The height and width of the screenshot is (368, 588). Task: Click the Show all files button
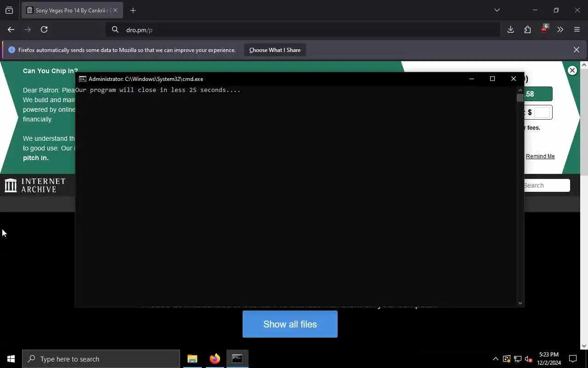[290, 324]
